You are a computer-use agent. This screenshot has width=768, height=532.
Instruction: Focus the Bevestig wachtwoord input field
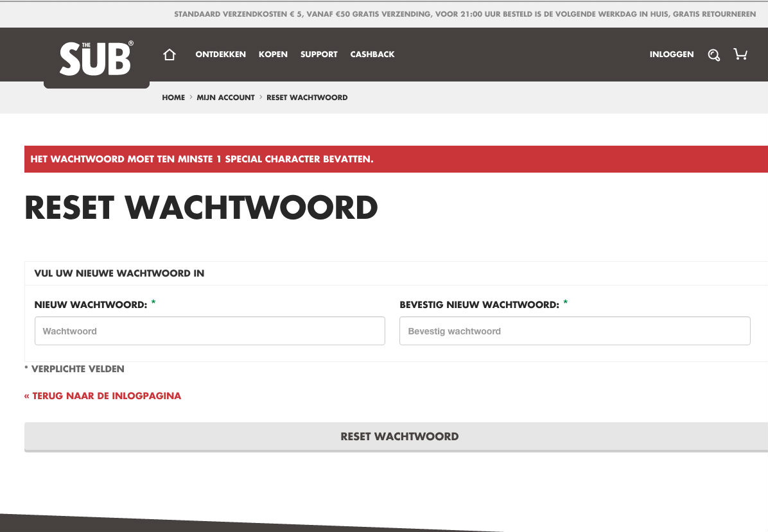tap(574, 331)
